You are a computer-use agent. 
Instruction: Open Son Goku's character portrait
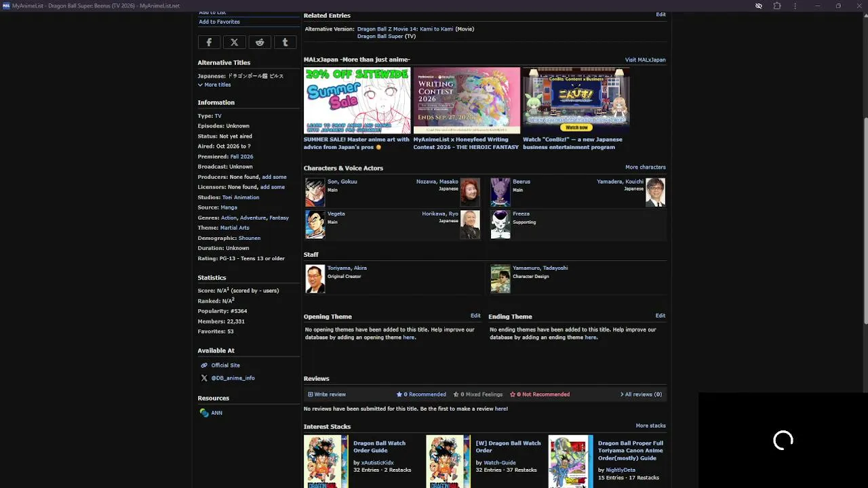315,192
